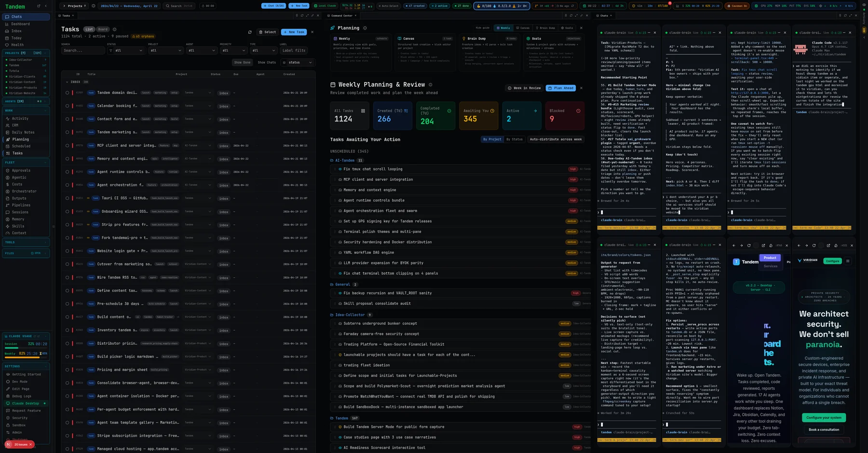The width and height of the screenshot is (868, 453).
Task: Switch Tasks to Board view
Action: click(103, 29)
